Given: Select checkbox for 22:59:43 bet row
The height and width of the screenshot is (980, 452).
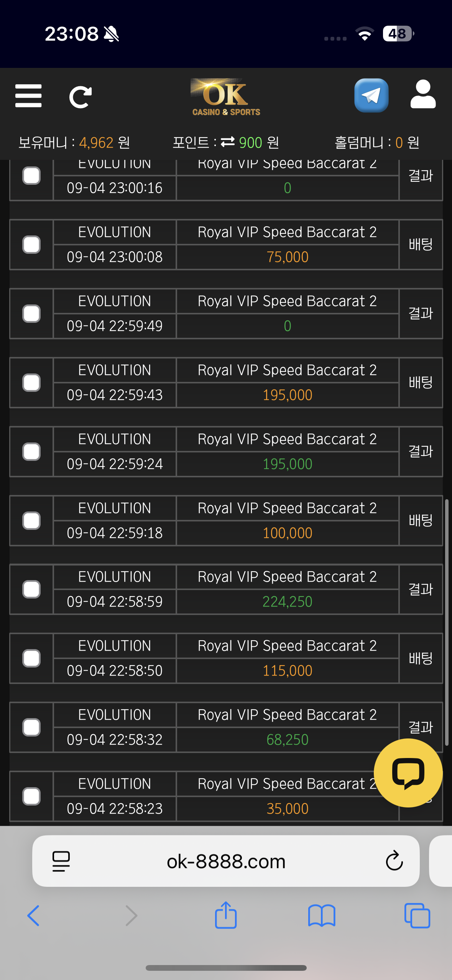Looking at the screenshot, I should click(31, 383).
